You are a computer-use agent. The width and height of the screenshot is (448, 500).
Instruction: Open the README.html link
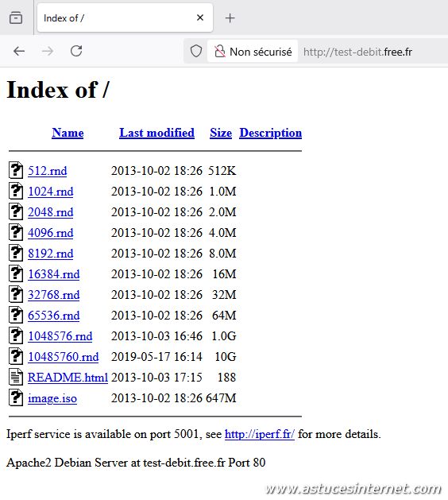pos(68,378)
